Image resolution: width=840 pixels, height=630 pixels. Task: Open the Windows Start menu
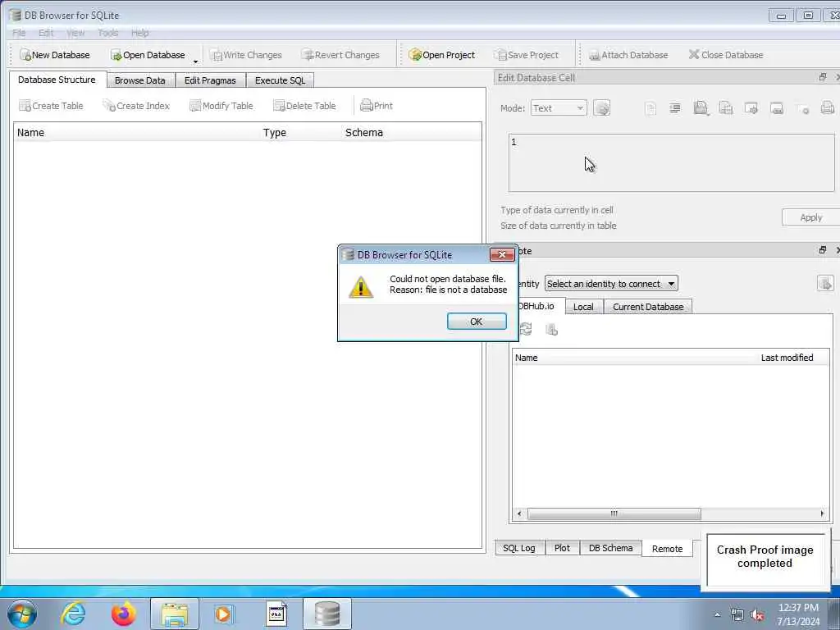click(x=22, y=614)
